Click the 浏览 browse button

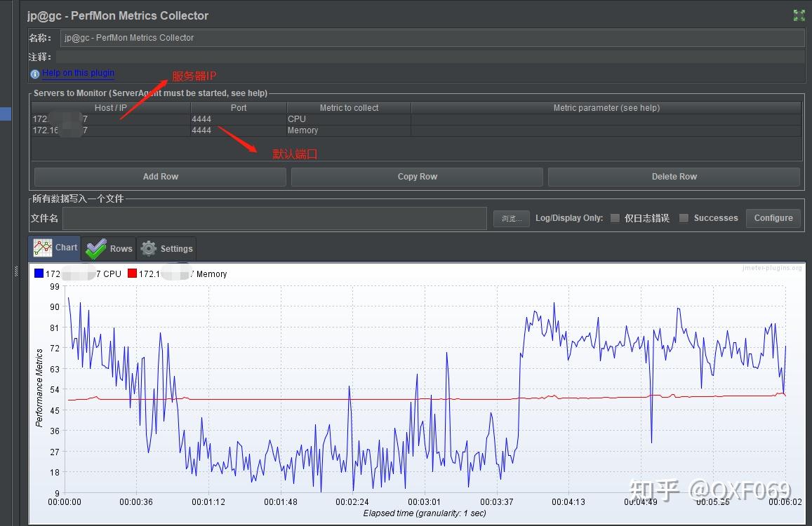511,219
